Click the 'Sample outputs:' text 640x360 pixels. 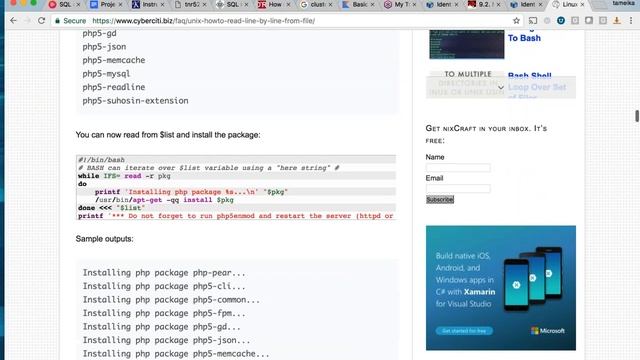[104, 239]
